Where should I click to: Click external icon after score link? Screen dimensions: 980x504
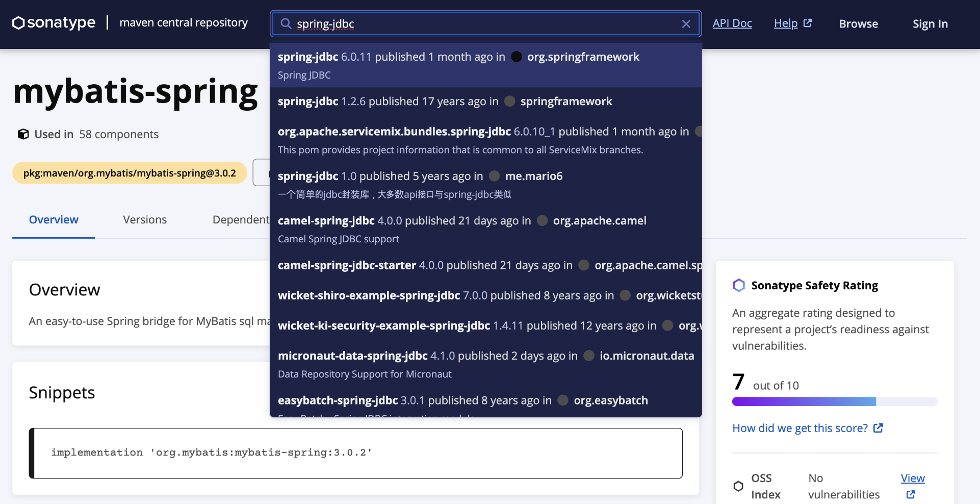coord(878,428)
